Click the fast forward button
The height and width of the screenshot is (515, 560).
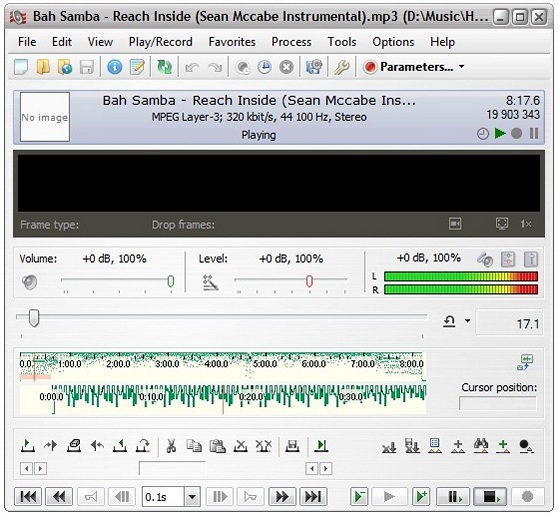pyautogui.click(x=282, y=497)
